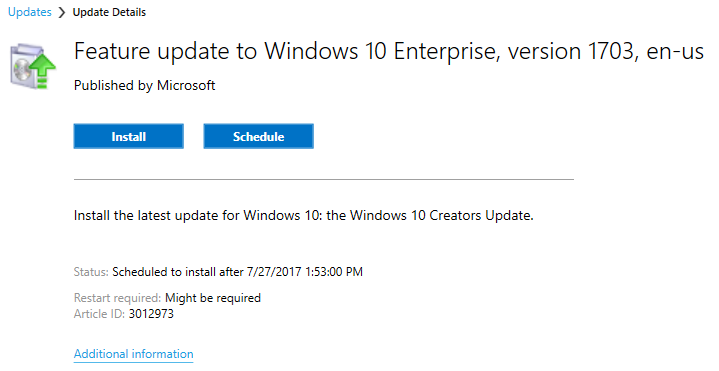Click the horizontal divider below the buttons
The image size is (719, 371).
(x=324, y=180)
